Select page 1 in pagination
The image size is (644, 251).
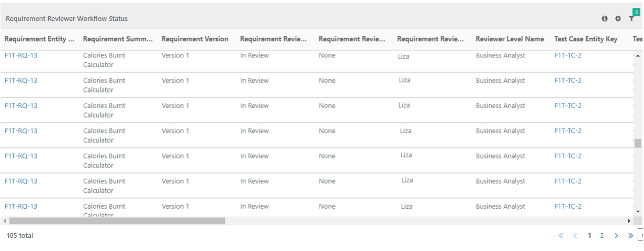coord(590,236)
